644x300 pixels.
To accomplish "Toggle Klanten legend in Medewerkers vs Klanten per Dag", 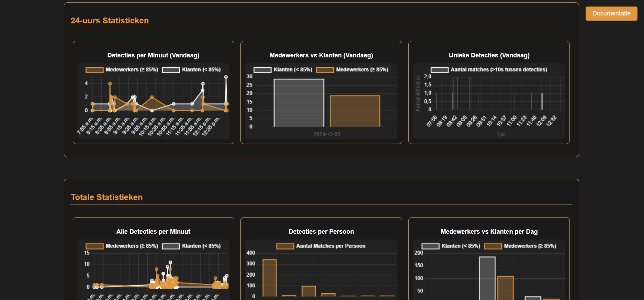I will coord(451,246).
